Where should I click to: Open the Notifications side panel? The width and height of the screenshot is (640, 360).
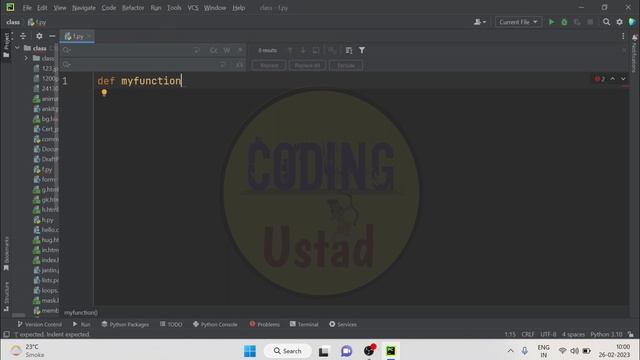634,53
